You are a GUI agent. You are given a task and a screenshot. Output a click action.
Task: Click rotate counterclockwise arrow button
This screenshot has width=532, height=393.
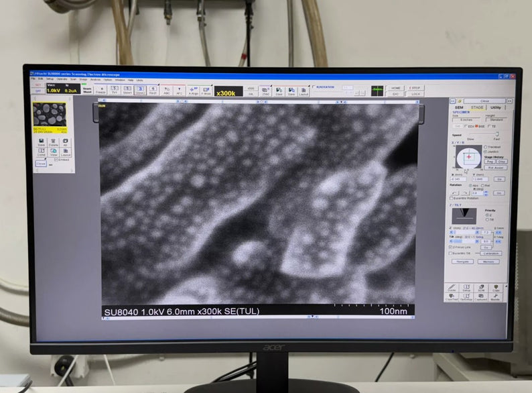[454, 193]
